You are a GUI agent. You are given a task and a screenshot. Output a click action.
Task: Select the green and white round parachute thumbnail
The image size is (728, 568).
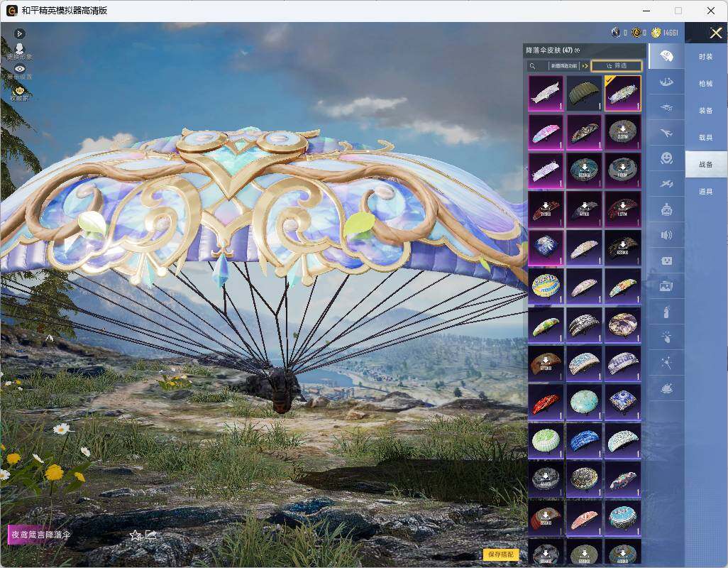pyautogui.click(x=546, y=439)
